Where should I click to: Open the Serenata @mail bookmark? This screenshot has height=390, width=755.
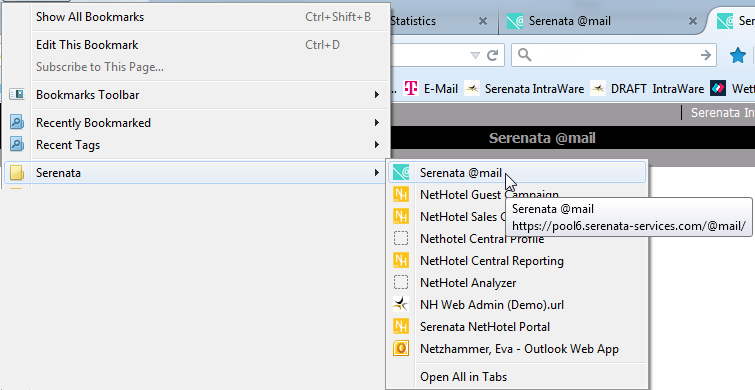tap(517, 172)
